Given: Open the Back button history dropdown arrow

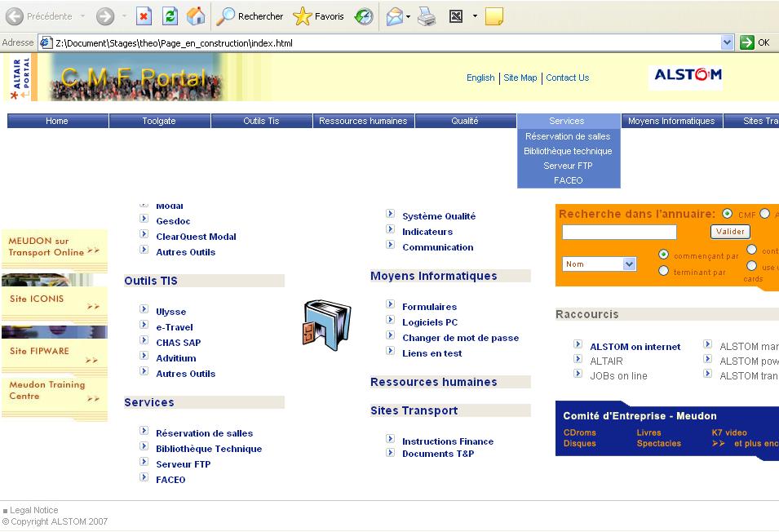Looking at the screenshot, I should coord(82,16).
